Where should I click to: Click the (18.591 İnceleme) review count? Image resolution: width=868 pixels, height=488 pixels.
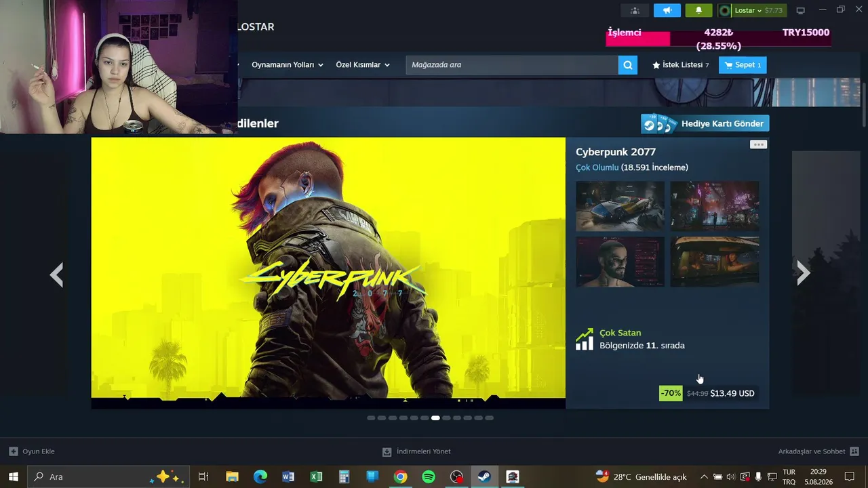[654, 167]
